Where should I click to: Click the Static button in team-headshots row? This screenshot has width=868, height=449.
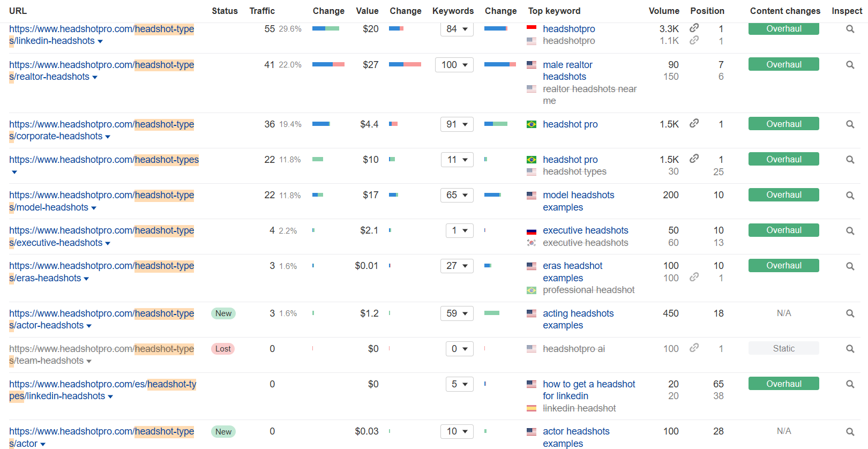(784, 348)
